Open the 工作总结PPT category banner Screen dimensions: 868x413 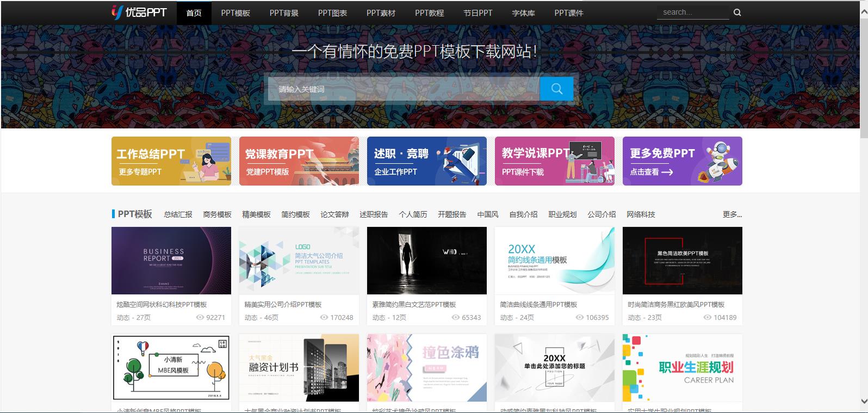click(171, 161)
